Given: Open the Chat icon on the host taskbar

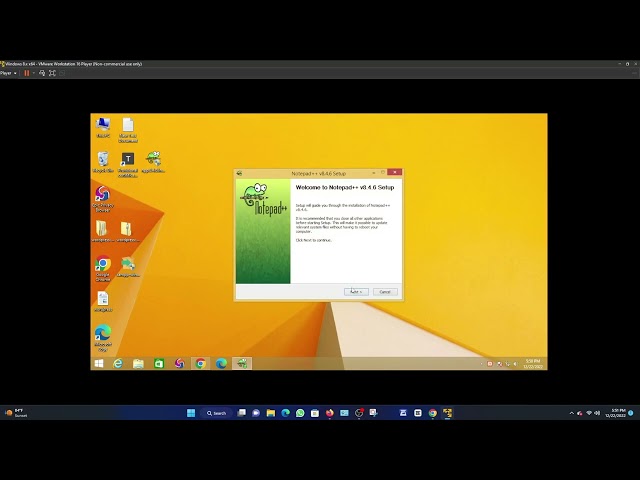Looking at the screenshot, I should tap(256, 413).
